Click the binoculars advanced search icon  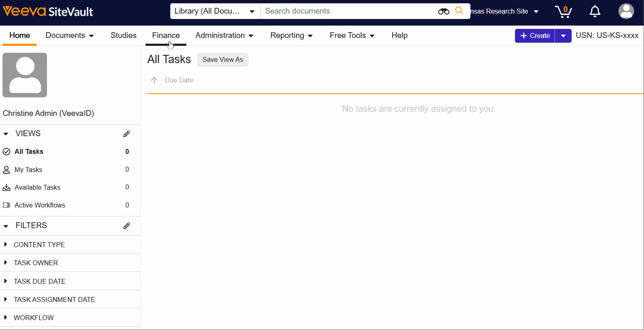tap(444, 11)
